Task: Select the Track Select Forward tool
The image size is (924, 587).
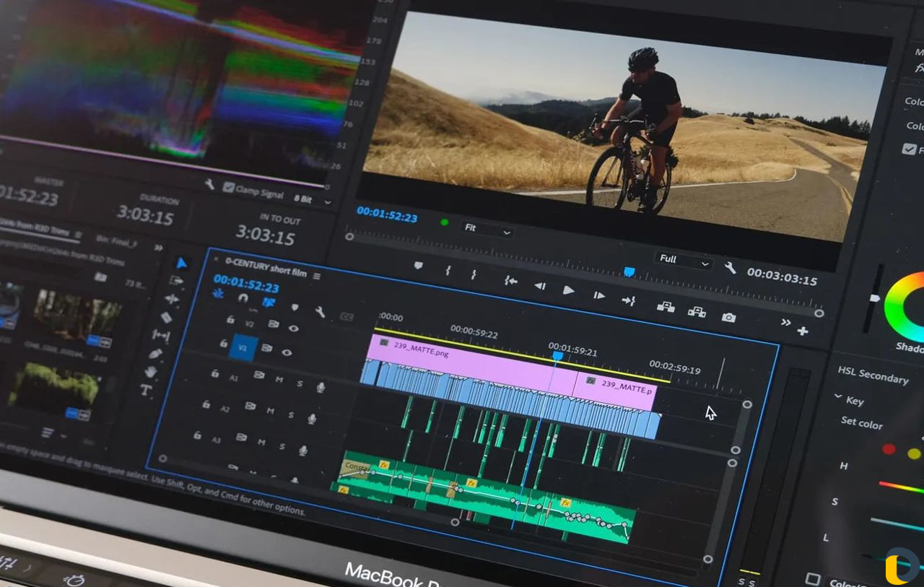Action: click(176, 280)
